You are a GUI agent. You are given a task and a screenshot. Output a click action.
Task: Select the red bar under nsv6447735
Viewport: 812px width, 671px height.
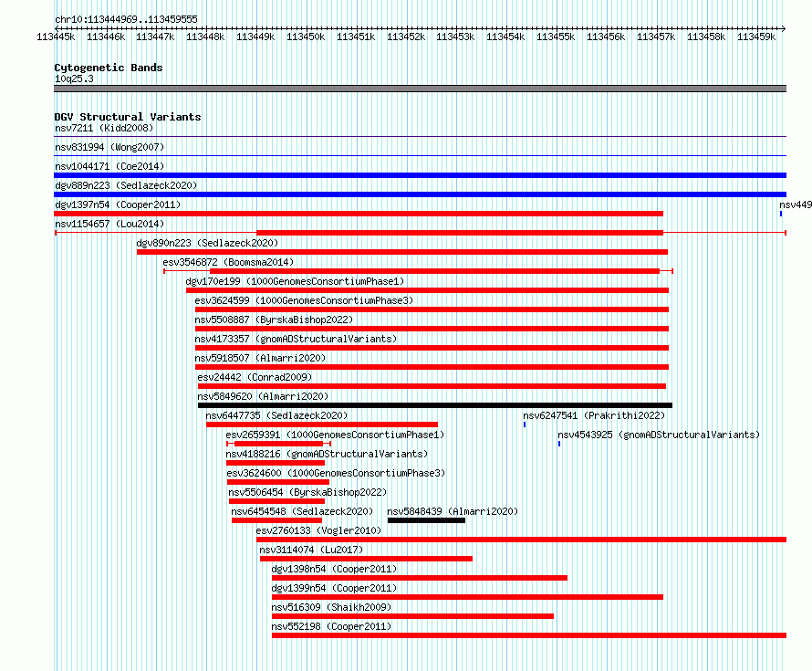321,425
